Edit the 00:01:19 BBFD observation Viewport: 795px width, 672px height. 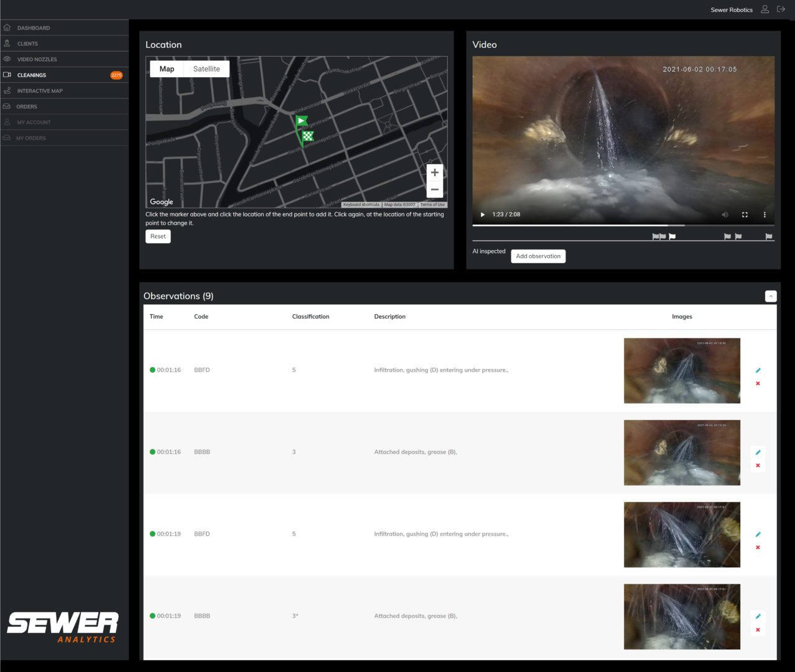tap(758, 534)
